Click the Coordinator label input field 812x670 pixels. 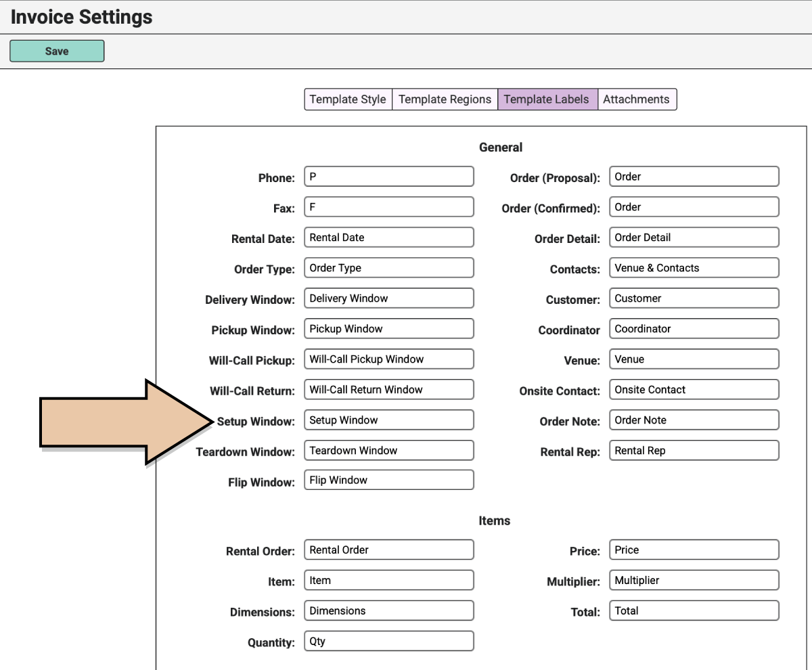[x=694, y=329]
